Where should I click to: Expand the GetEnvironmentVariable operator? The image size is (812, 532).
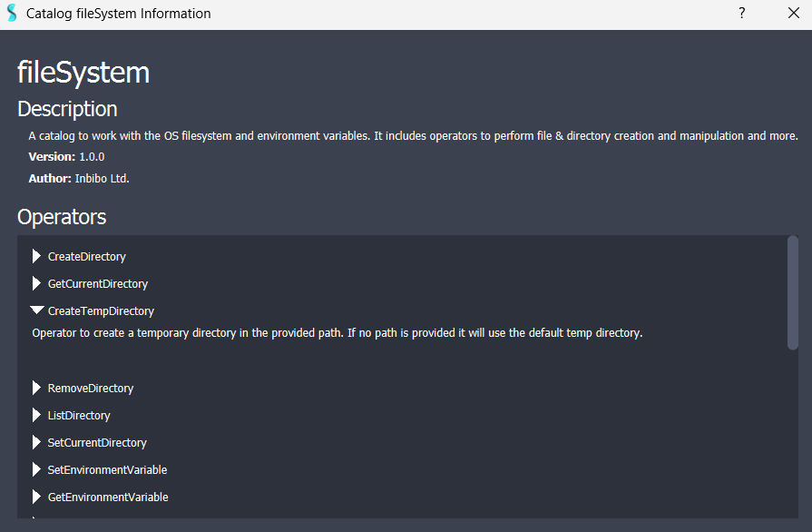35,497
